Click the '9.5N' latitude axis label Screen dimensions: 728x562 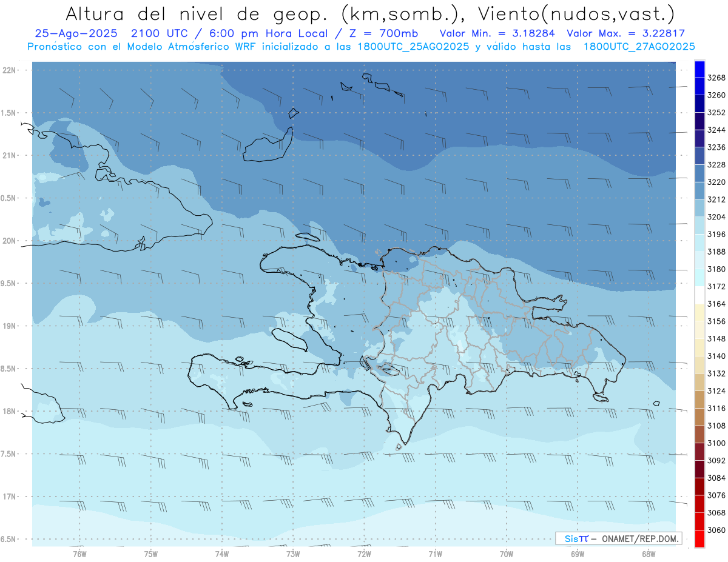coord(8,283)
